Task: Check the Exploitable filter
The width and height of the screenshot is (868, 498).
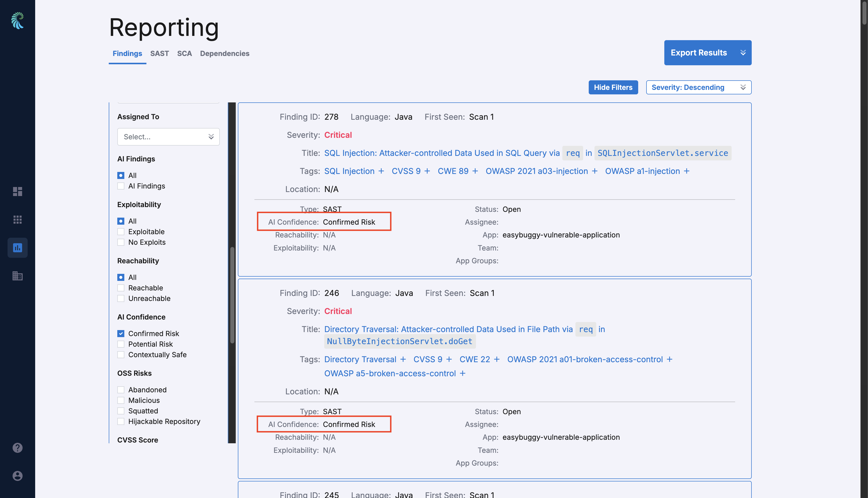Action: pos(121,232)
